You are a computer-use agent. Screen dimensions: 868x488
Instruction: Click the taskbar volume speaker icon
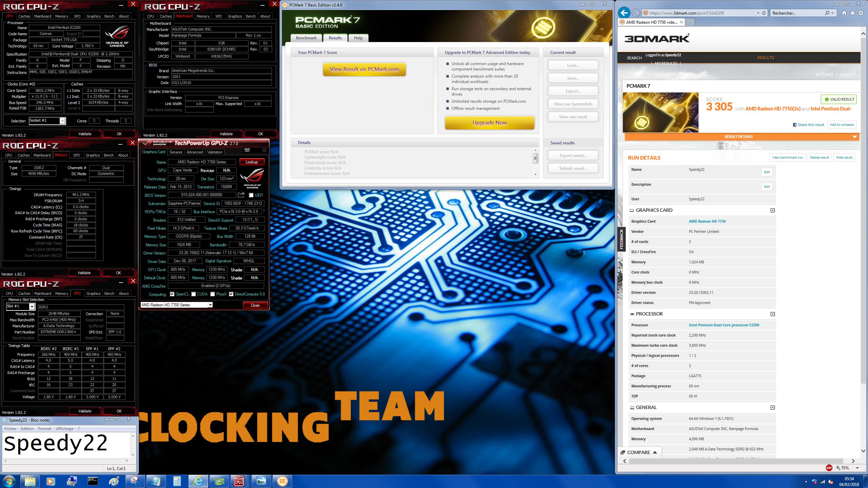click(x=831, y=482)
